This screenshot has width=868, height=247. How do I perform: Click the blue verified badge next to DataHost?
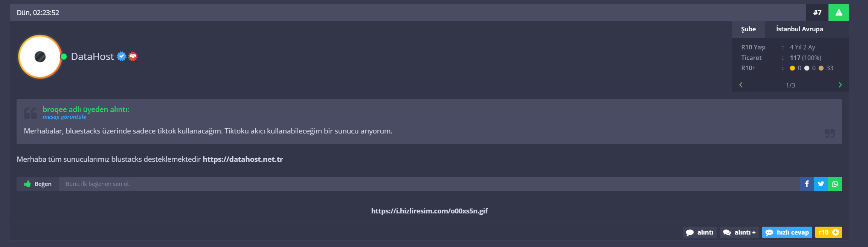pos(121,56)
